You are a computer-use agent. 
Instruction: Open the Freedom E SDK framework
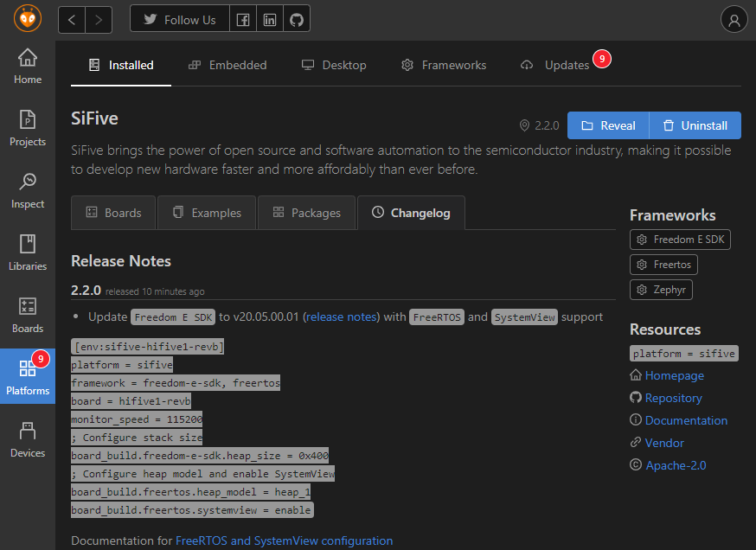[680, 240]
